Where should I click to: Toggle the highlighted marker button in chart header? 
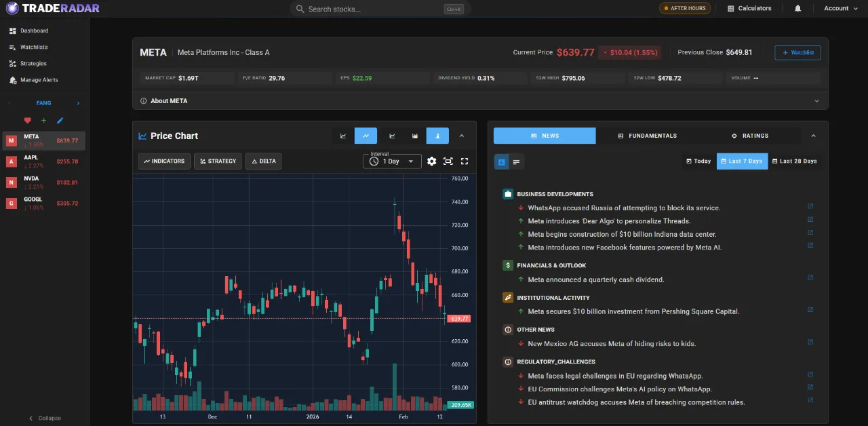437,136
